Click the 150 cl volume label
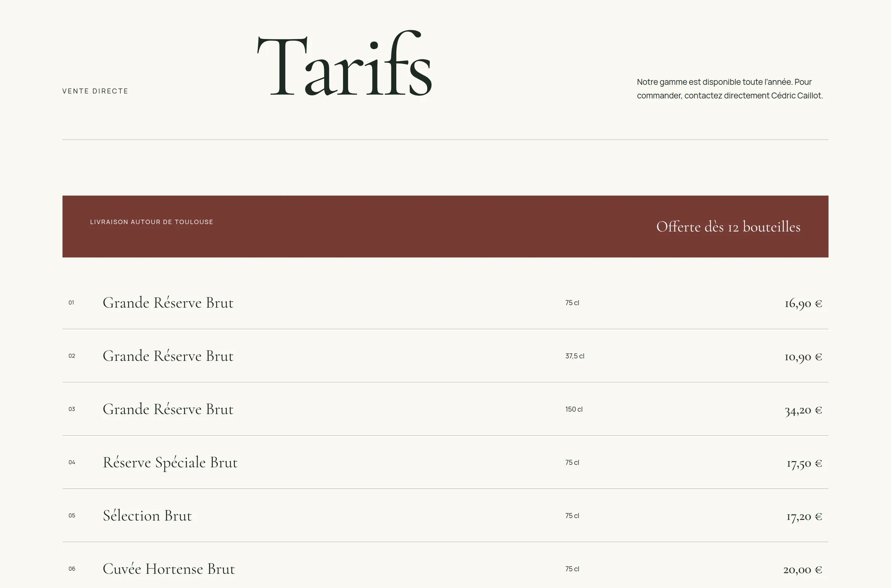Screen dimensions: 891x588 click(574, 409)
